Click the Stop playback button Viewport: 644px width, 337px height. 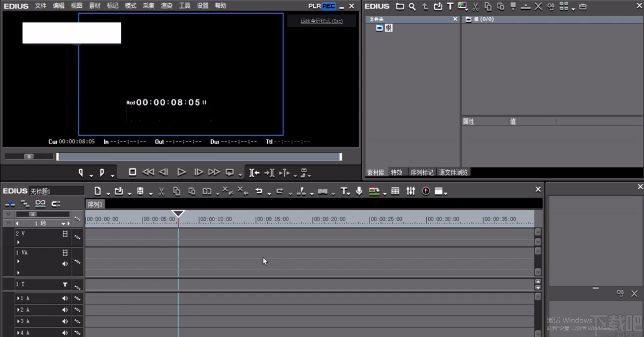click(132, 172)
